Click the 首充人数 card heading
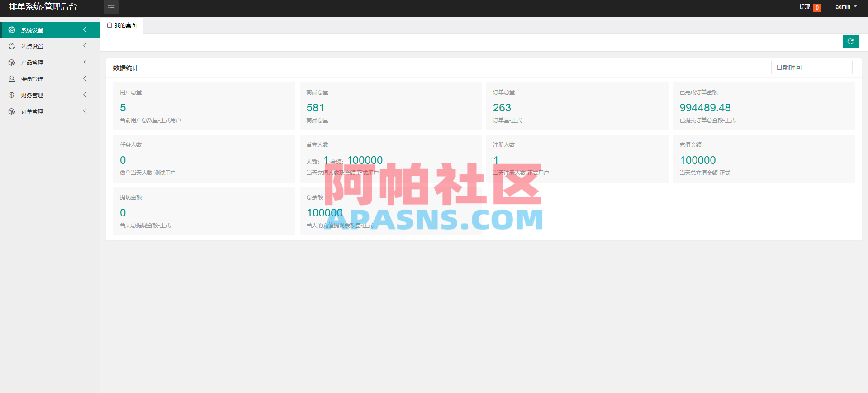Screen dimensions: 868x393 click(317, 145)
